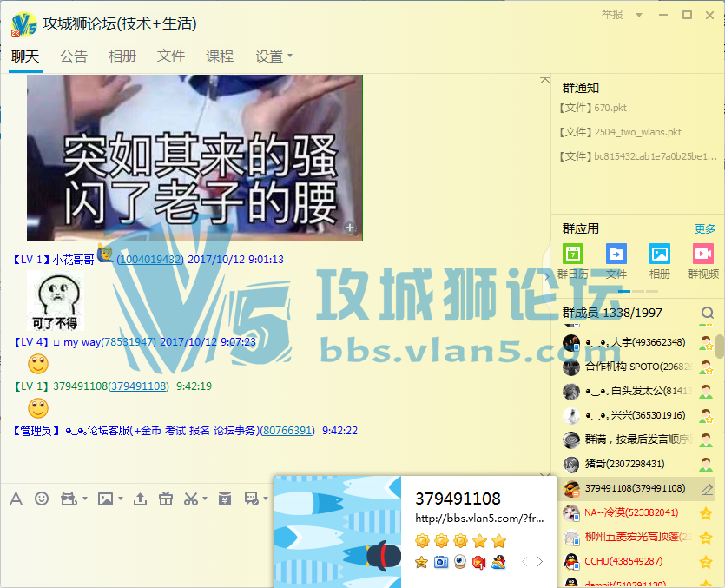Click the gift/red packet icon
This screenshot has height=588, width=725.
[166, 499]
